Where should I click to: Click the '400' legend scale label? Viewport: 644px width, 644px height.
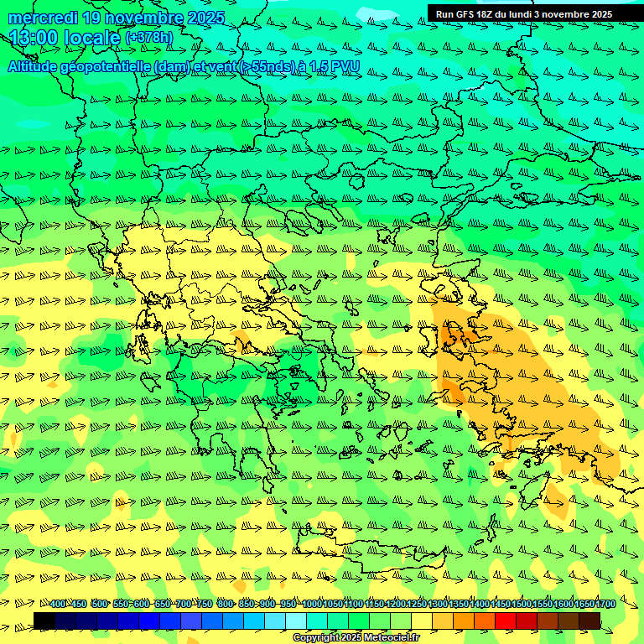[59, 605]
